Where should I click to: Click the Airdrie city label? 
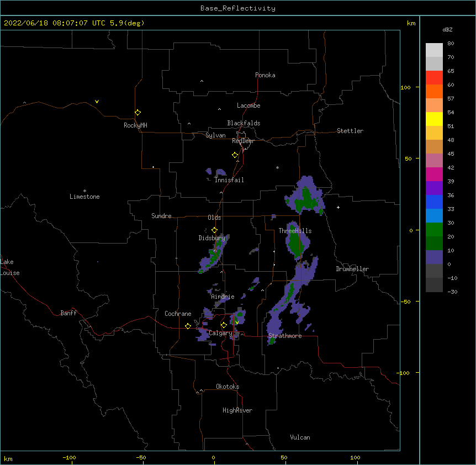[x=223, y=297]
